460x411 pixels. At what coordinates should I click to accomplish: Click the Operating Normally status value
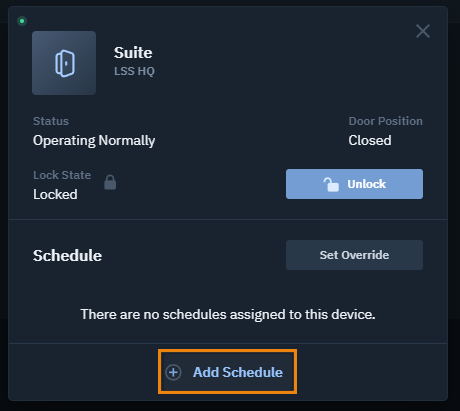94,141
